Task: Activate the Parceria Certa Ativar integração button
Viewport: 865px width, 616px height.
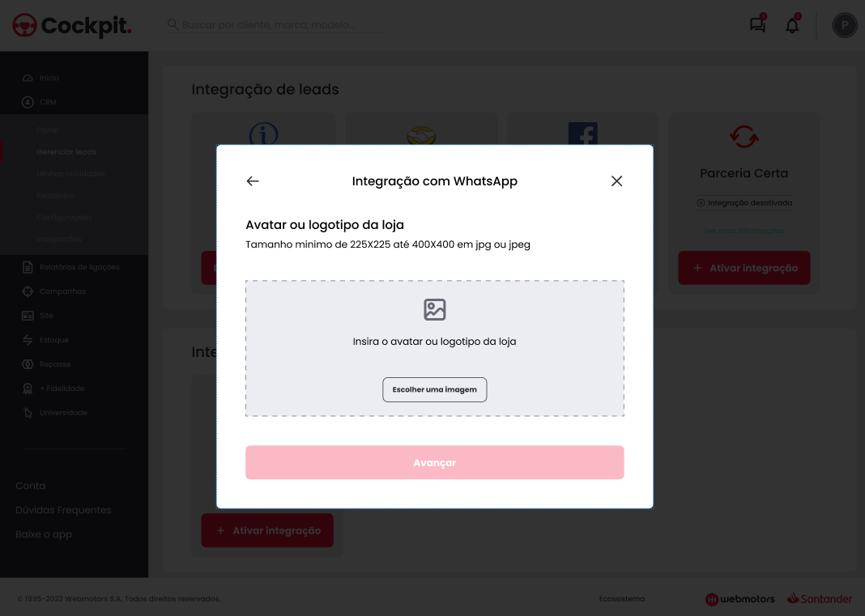Action: 744,268
